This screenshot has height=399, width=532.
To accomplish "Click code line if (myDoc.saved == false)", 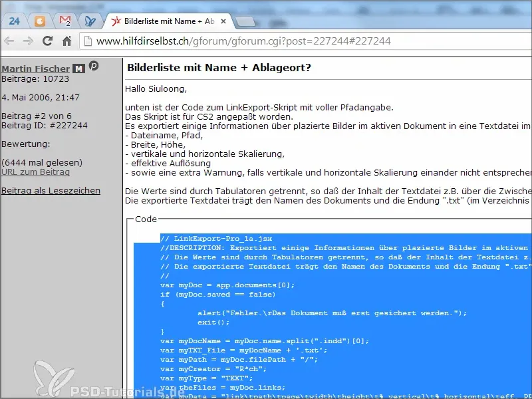I will [x=218, y=295].
